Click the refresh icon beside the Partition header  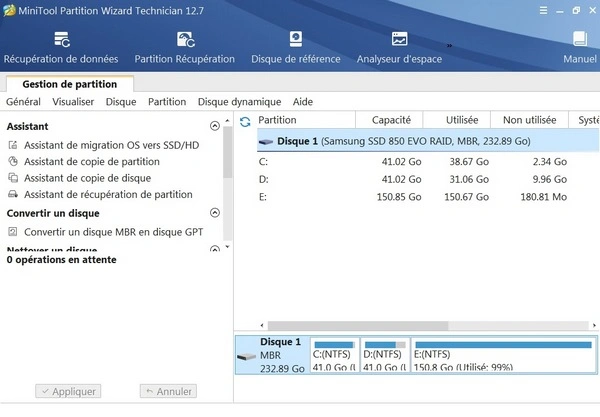[x=245, y=121]
